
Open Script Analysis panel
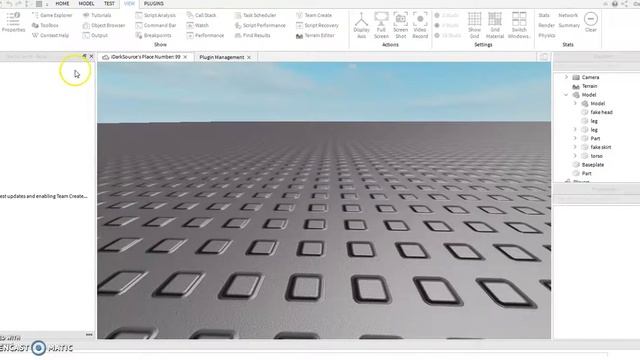click(156, 15)
